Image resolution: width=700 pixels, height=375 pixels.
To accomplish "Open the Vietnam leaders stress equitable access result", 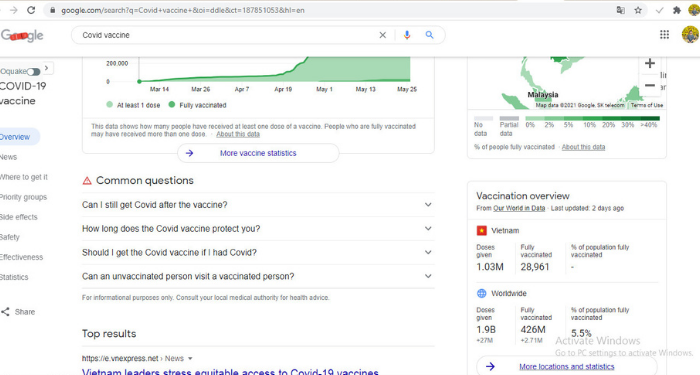I will coord(230,371).
